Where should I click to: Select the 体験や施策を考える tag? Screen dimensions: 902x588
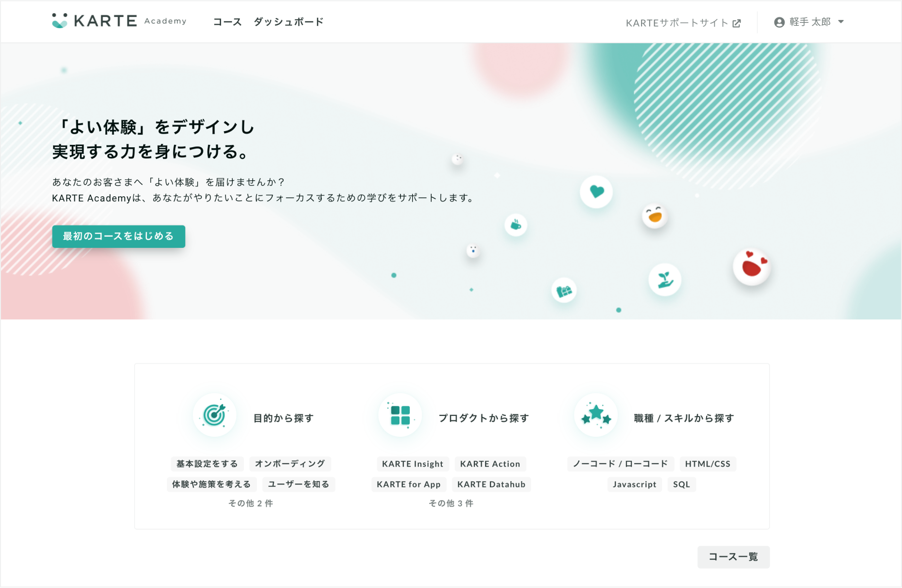211,484
